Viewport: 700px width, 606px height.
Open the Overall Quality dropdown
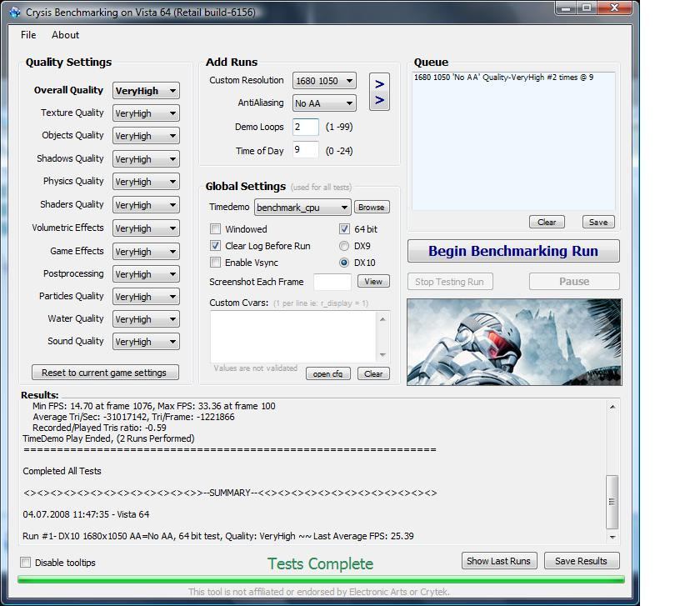(146, 91)
